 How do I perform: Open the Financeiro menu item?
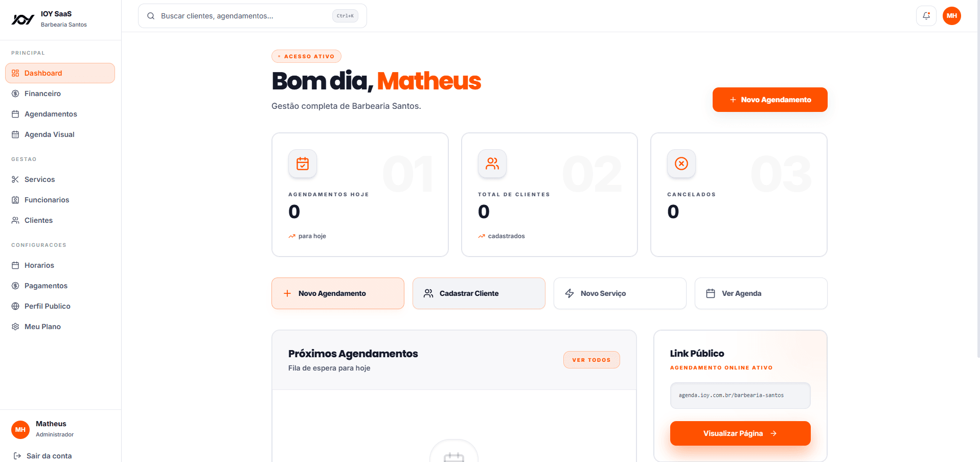point(42,94)
